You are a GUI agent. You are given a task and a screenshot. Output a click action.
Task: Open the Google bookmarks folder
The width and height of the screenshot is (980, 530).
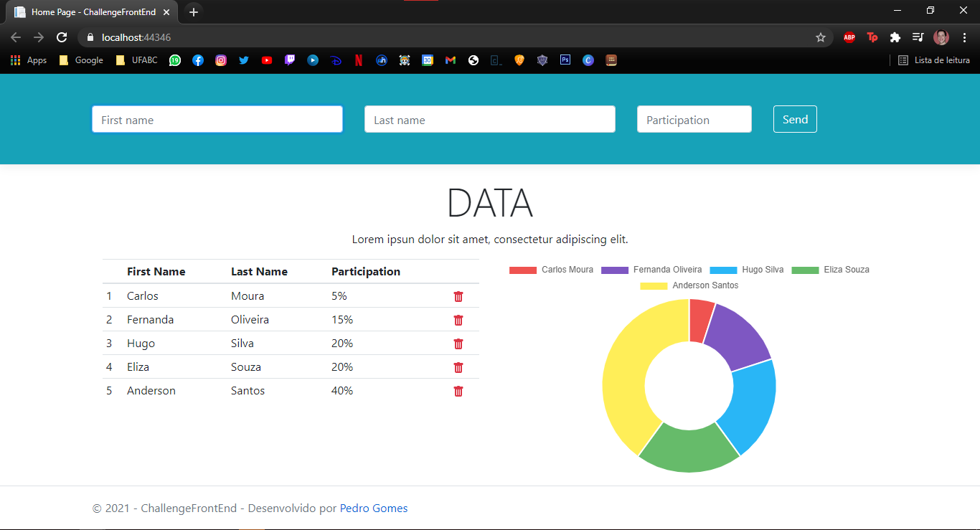pos(81,60)
